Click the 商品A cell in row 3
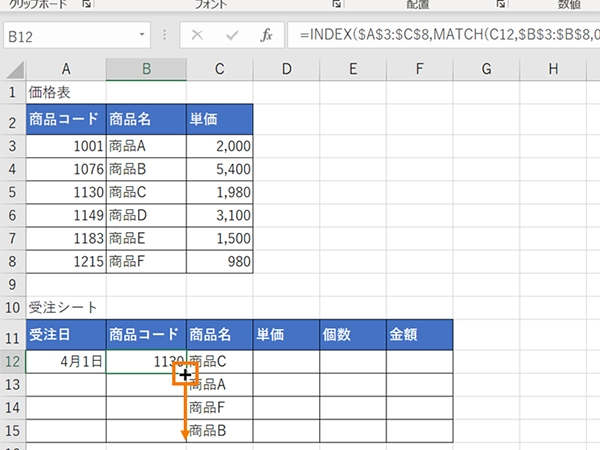Viewport: 600px width, 450px height. [x=146, y=146]
